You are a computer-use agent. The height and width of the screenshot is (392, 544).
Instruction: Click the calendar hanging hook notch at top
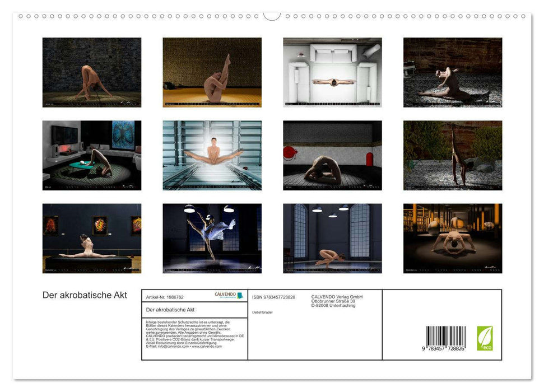click(x=272, y=16)
